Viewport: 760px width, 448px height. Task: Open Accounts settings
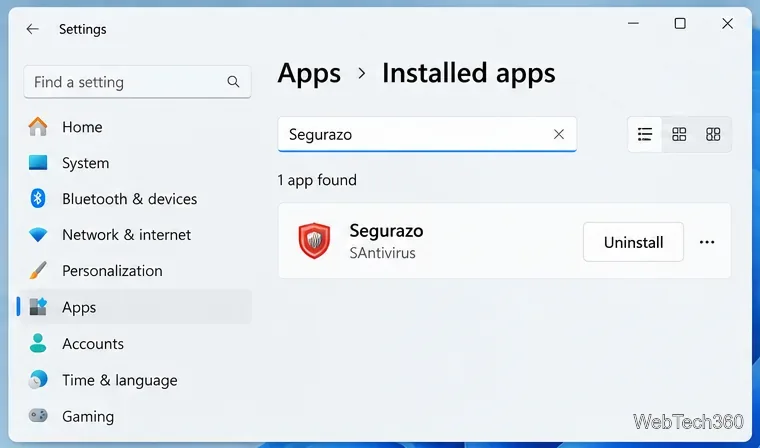[x=136, y=343]
